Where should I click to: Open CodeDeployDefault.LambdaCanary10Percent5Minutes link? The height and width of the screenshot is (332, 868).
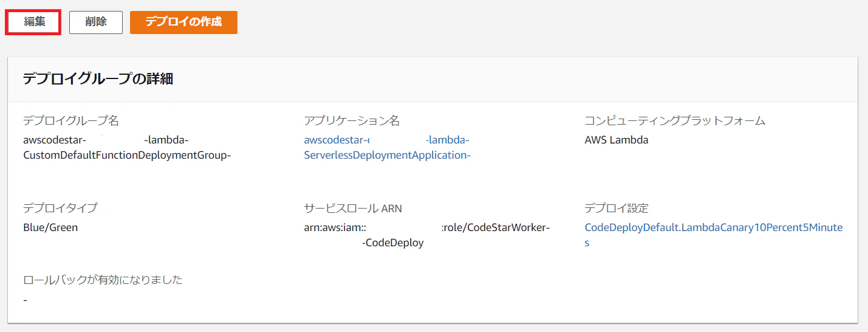[x=713, y=235]
